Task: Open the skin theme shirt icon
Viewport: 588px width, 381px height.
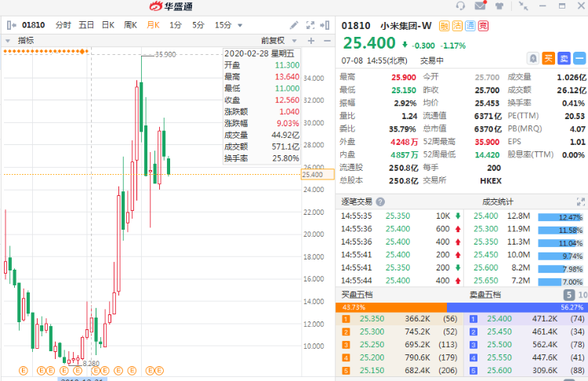Action: [x=499, y=6]
